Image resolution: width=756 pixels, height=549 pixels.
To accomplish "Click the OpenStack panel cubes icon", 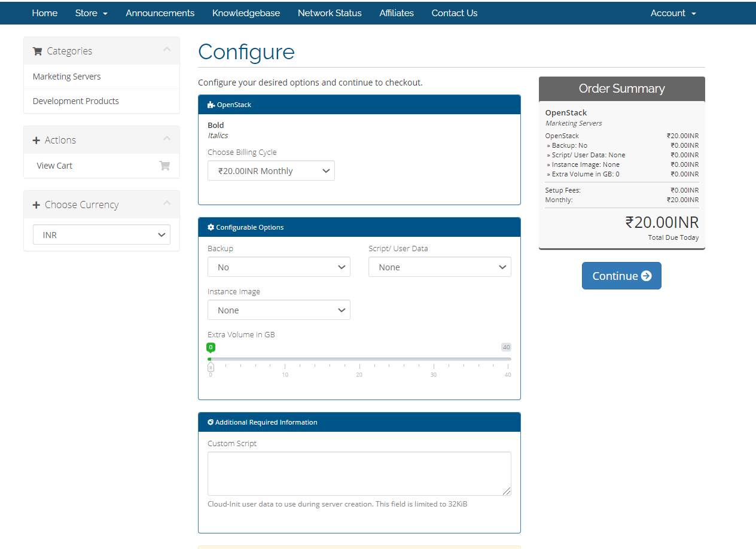I will [x=211, y=105].
